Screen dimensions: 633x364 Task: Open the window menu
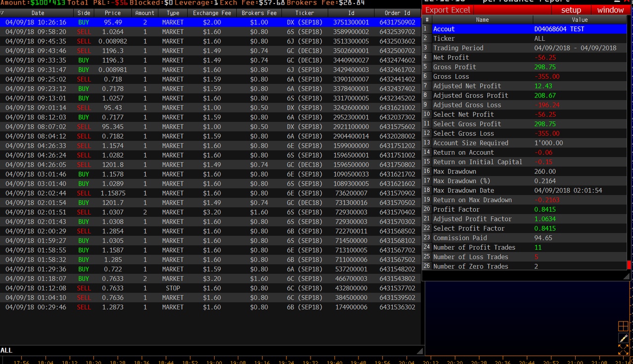610,10
